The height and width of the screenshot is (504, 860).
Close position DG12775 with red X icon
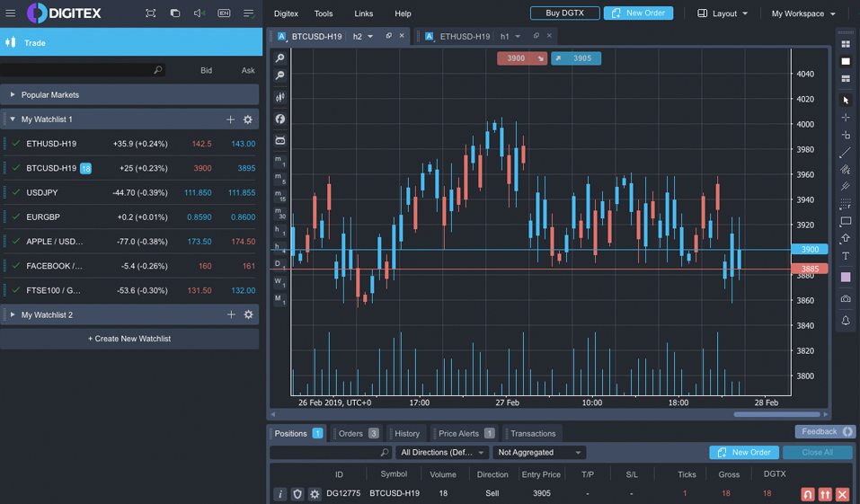click(x=842, y=494)
